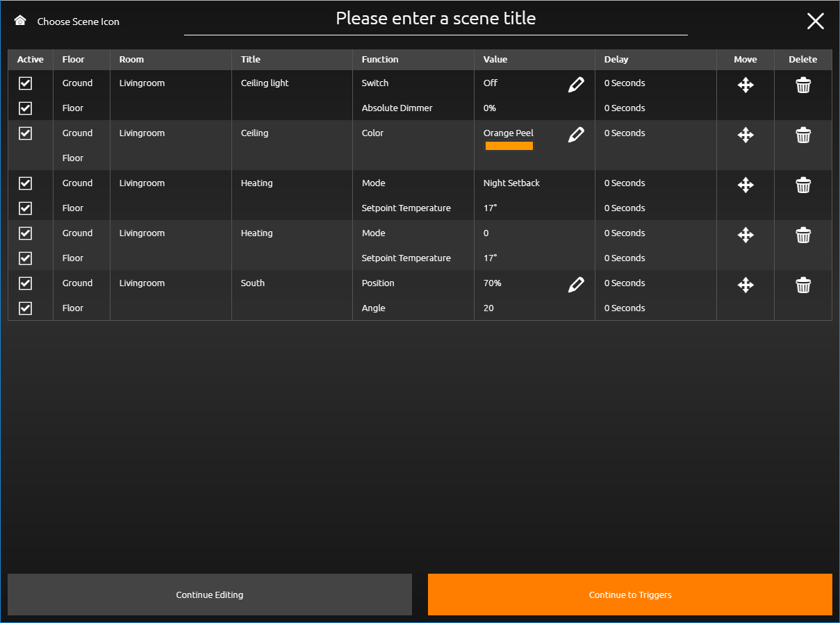Click the Off value of Switch
Screen dimensions: 840x623
pos(491,83)
